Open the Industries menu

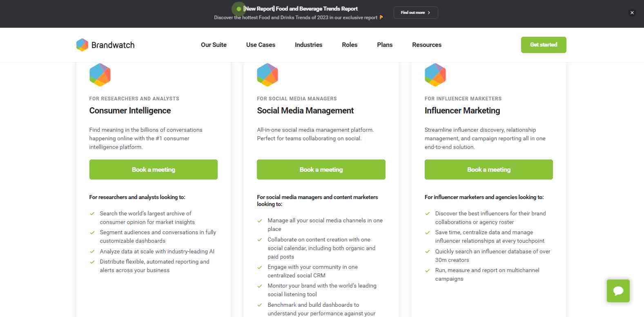tap(308, 45)
